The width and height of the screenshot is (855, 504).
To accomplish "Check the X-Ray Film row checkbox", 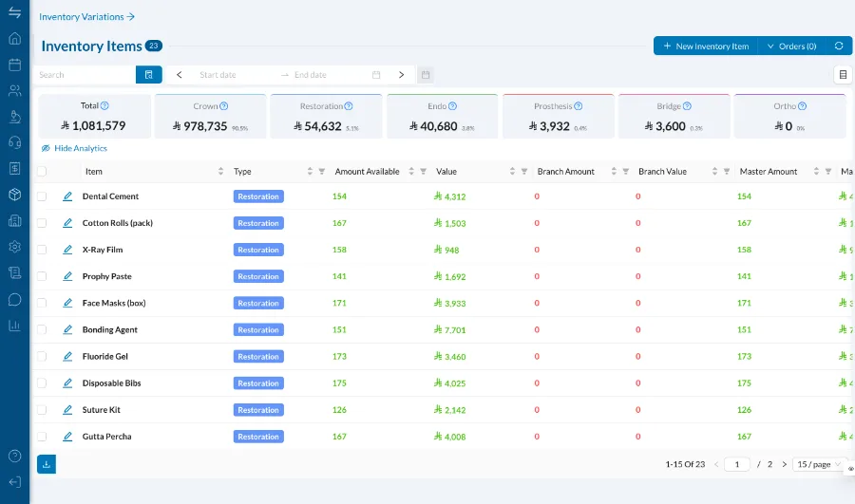I will 42,250.
